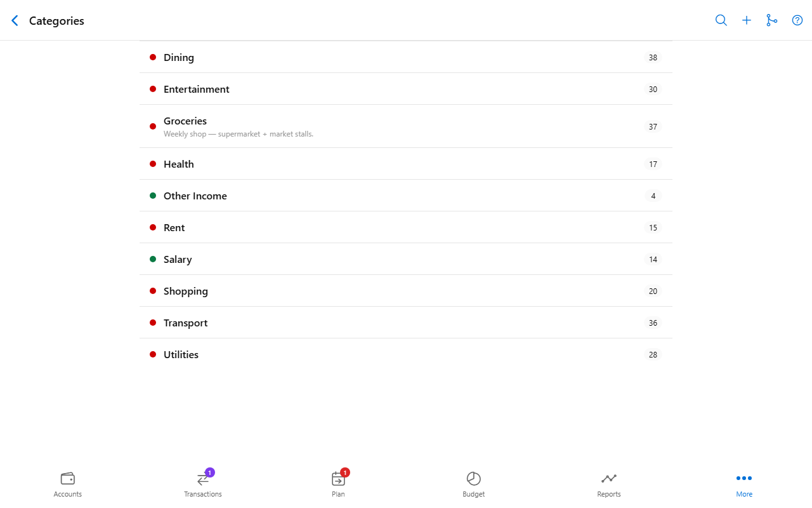Click the 28 count badge on Utilities
Image resolution: width=812 pixels, height=508 pixels.
[653, 354]
